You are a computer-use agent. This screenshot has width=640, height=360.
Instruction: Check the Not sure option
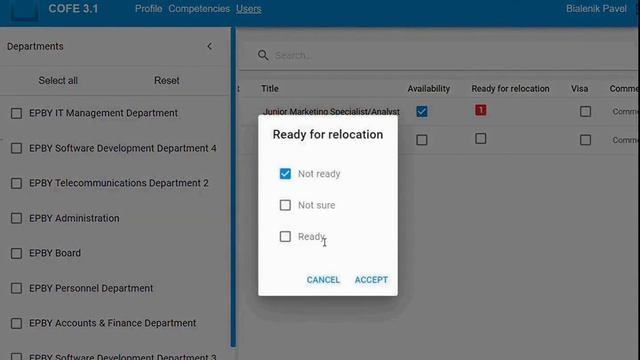285,205
